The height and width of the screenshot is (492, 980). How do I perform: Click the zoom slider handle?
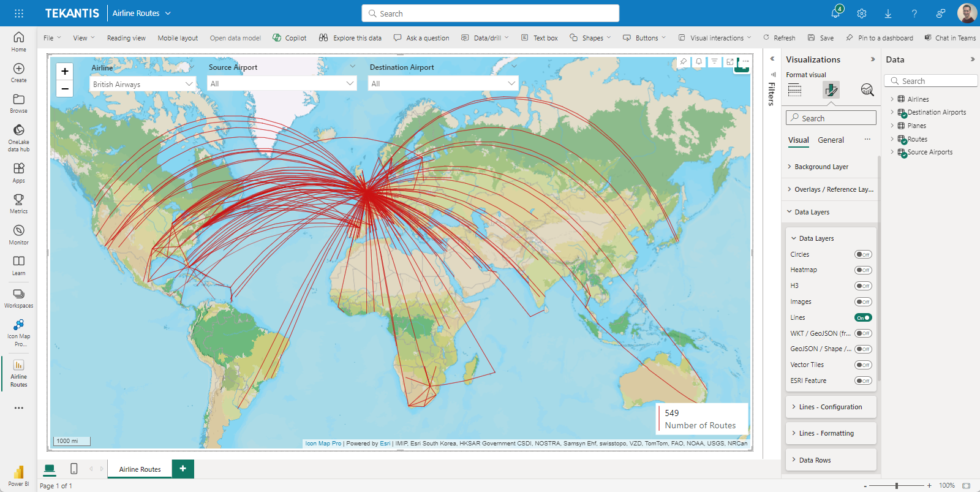click(897, 486)
